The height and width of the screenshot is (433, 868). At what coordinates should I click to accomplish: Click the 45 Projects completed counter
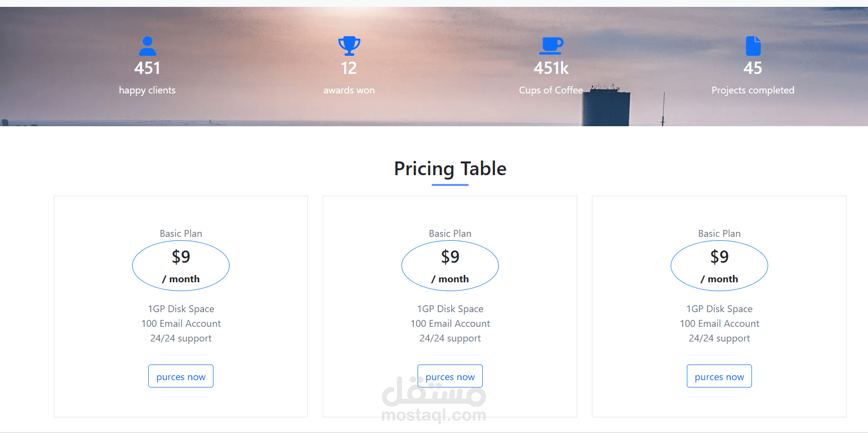[x=753, y=68]
